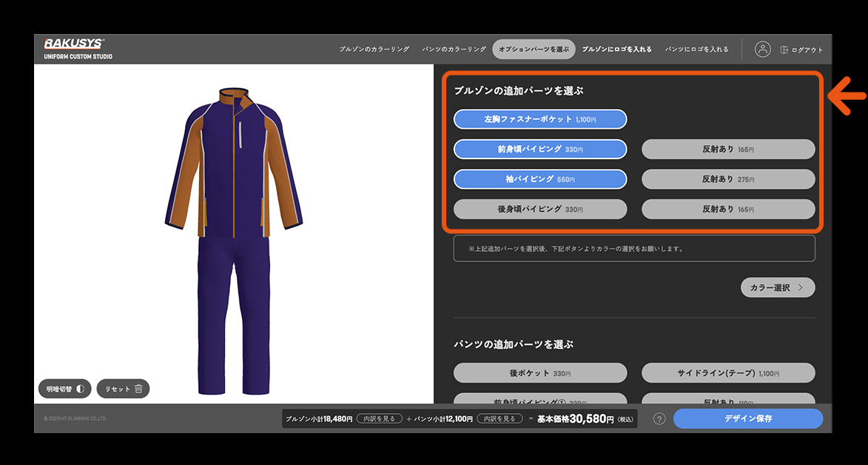Open ブルゾンにロゴを入れる tab
Screen dimensions: 868x465
coord(616,50)
